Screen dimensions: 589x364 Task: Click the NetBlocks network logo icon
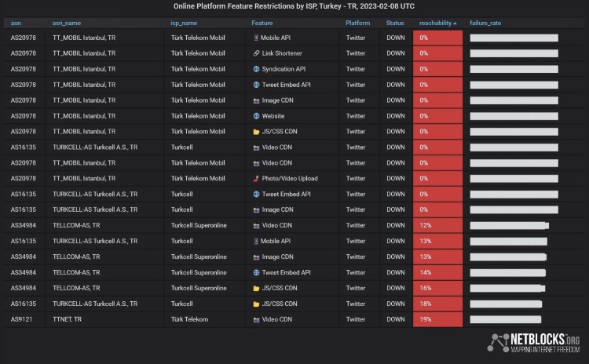[x=496, y=343]
